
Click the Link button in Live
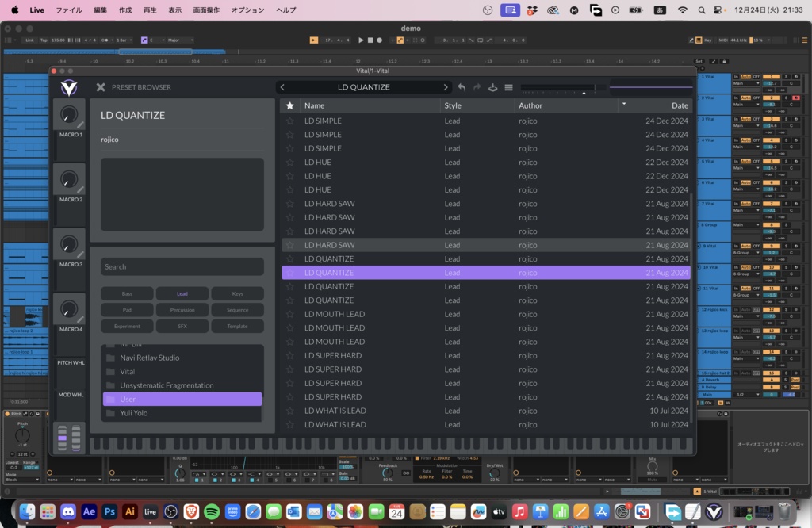(29, 40)
